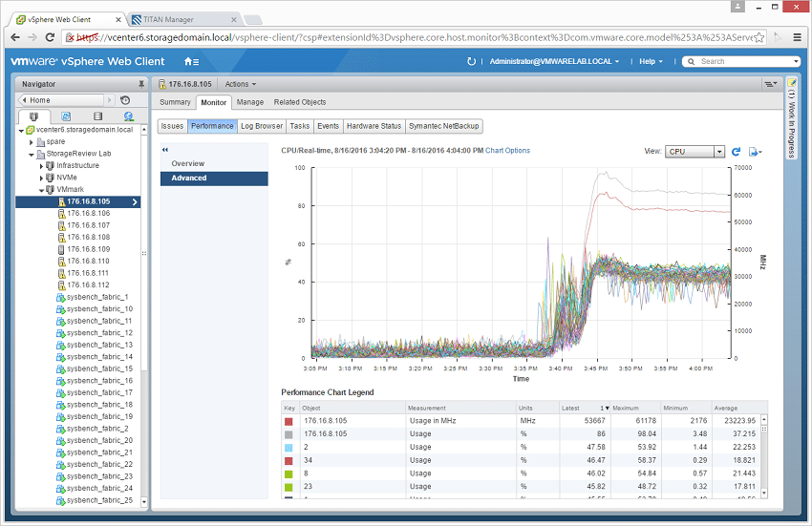Open the Manage tab
The width and height of the screenshot is (812, 526).
(x=250, y=102)
